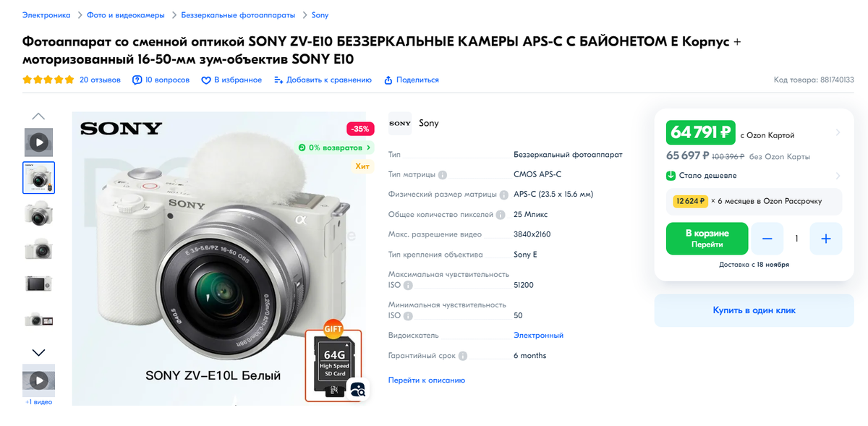The image size is (868, 426).
Task: Click the Добавить к сравнению compare icon
Action: [x=278, y=80]
